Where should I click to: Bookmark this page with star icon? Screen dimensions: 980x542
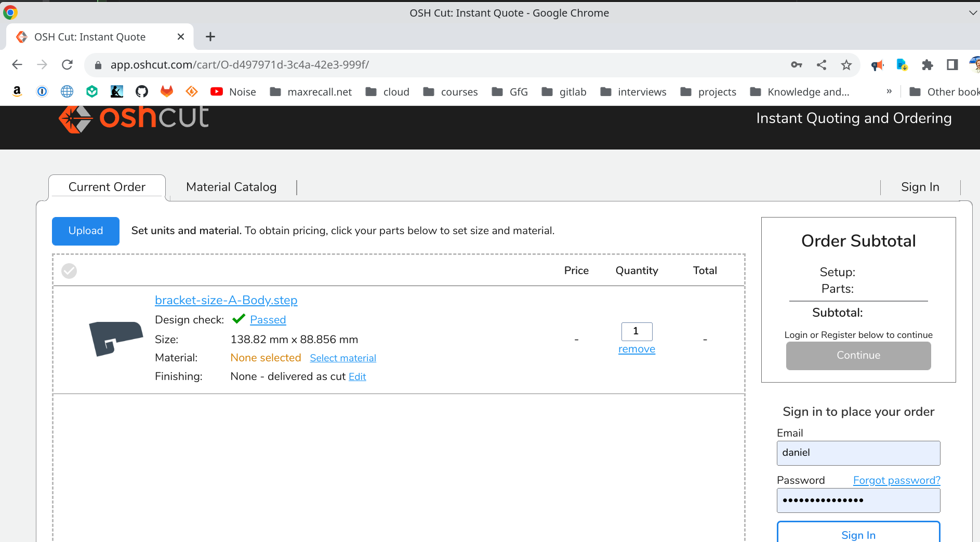click(x=846, y=65)
